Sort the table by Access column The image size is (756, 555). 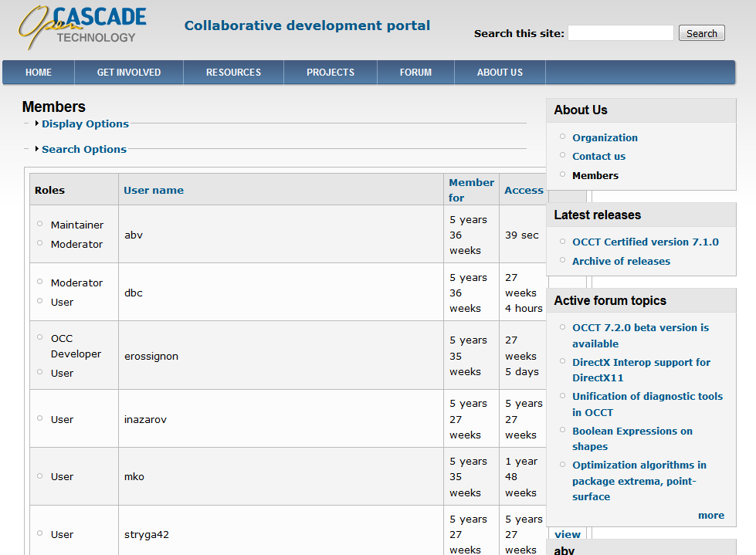(x=524, y=190)
